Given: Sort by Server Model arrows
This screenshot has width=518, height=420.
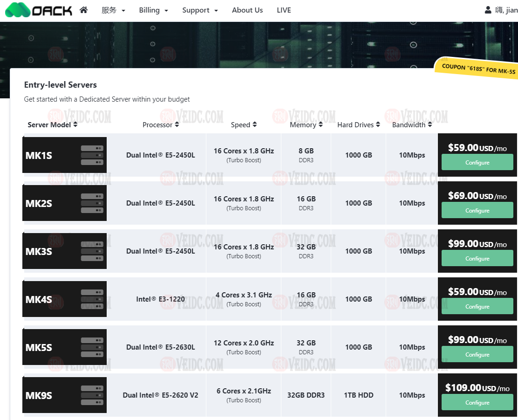Looking at the screenshot, I should click(75, 124).
